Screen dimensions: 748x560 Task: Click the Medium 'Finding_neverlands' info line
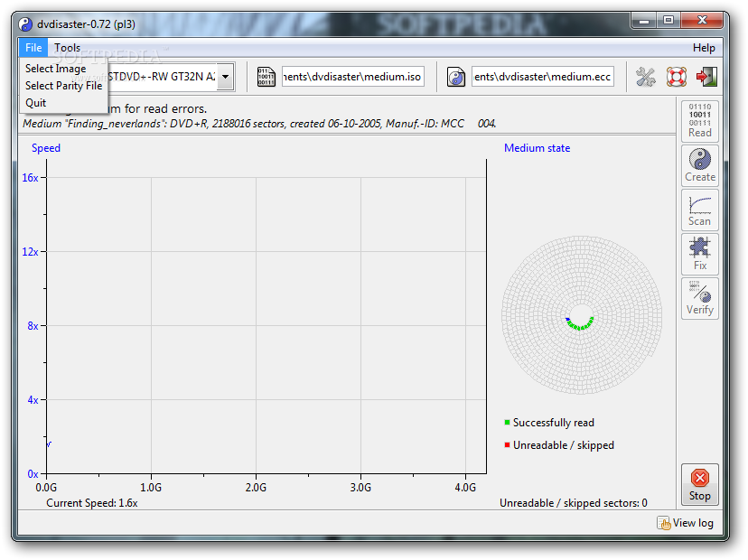click(259, 124)
